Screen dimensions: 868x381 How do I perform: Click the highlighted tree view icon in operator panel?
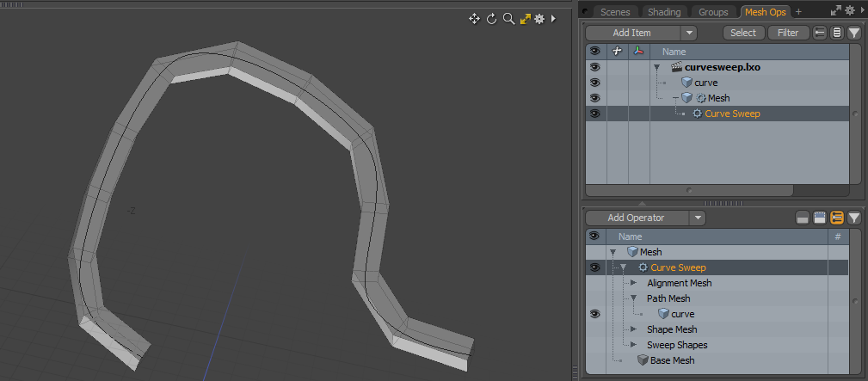click(x=836, y=218)
